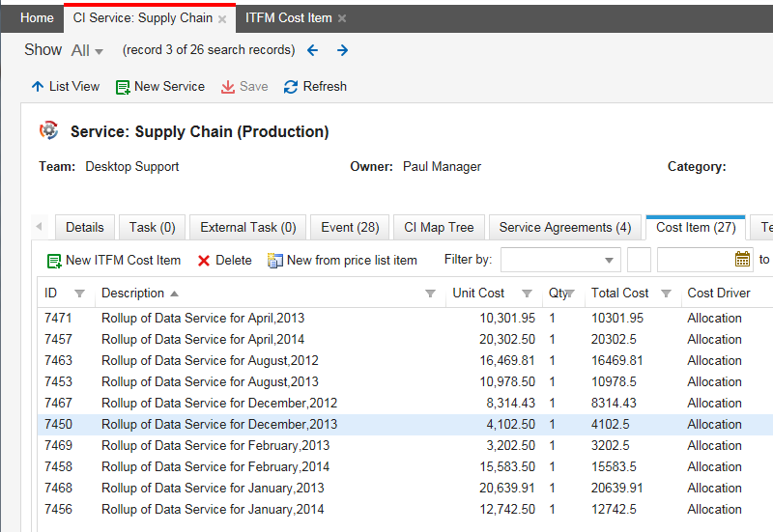Switch to the Service Agreements (4) tab
The width and height of the screenshot is (773, 532).
coord(564,228)
